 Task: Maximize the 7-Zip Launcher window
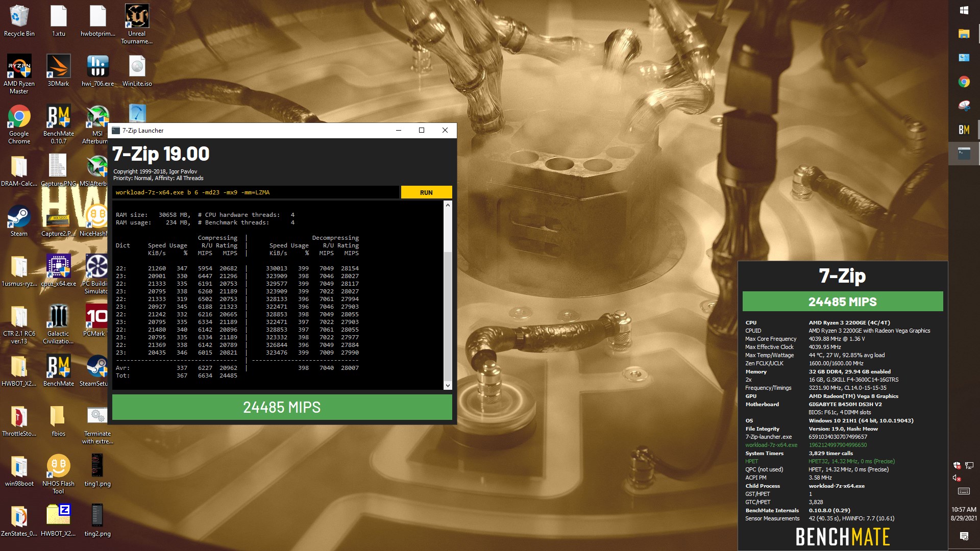[422, 130]
